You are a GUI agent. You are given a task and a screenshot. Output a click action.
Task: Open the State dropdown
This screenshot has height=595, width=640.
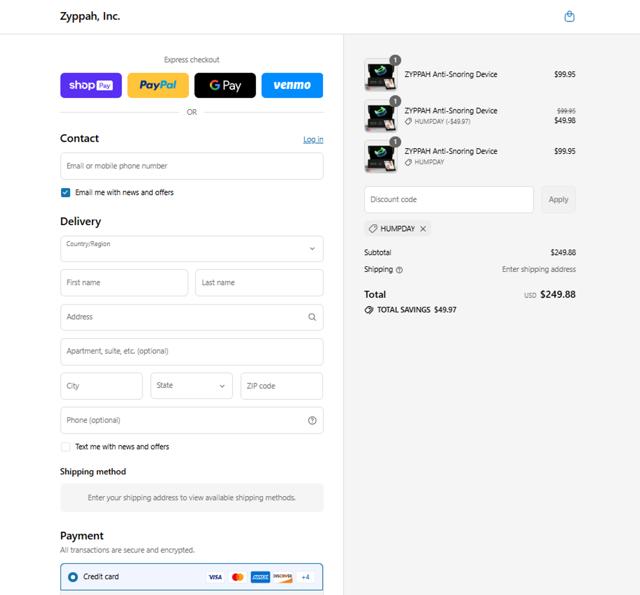pos(191,386)
